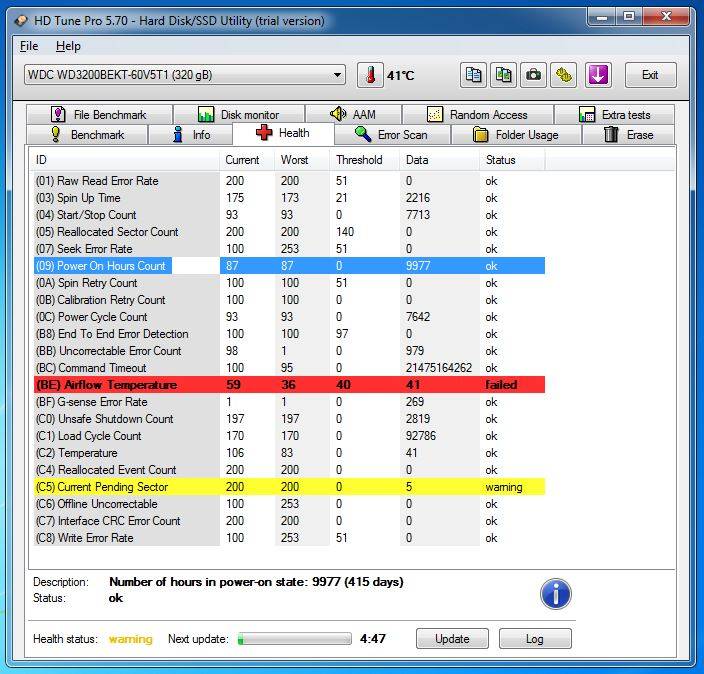The image size is (704, 674).
Task: Sort by the Status column header
Action: 512,160
